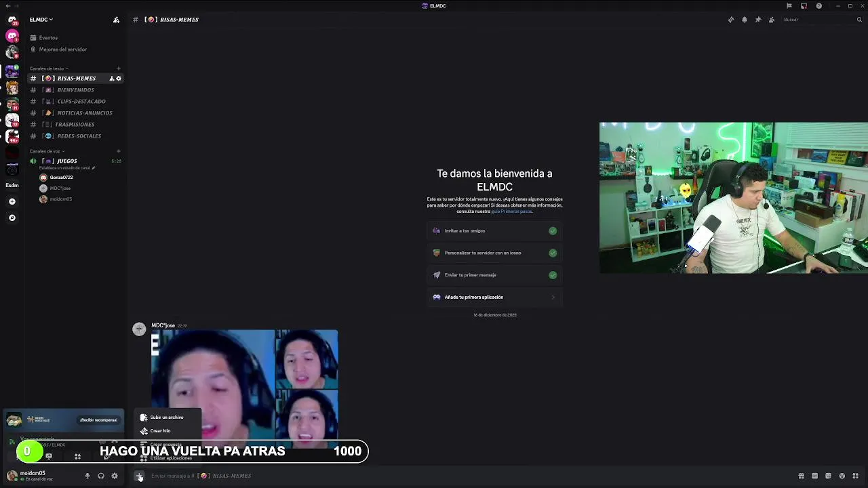Open apps launcher icon in message bar
This screenshot has width=868, height=488.
point(856,476)
